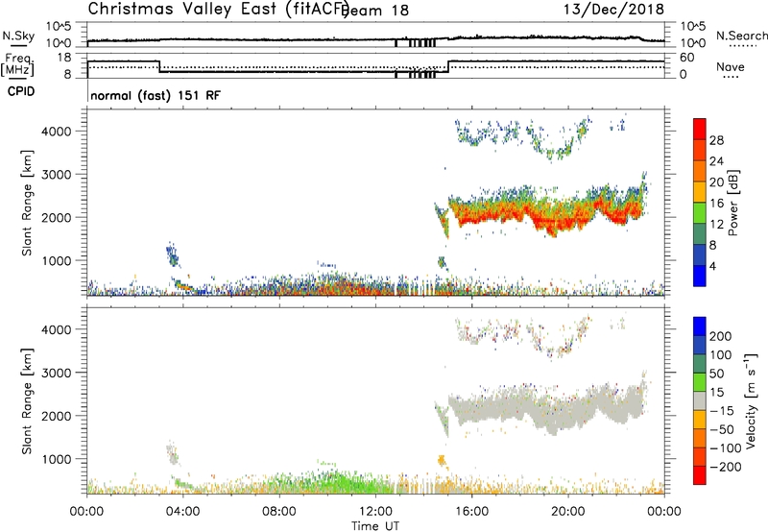Click the '16:00' time tick label
The image size is (768, 532).
[471, 512]
